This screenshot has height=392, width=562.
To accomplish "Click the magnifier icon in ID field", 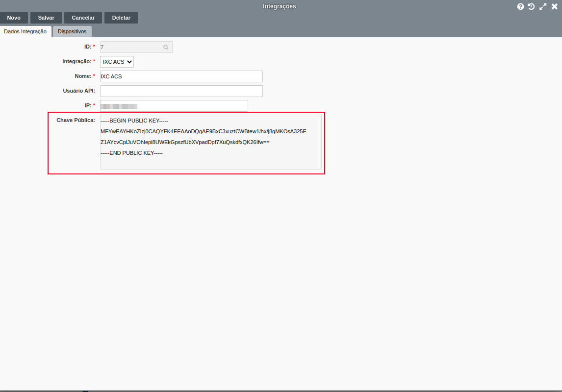I will (166, 47).
